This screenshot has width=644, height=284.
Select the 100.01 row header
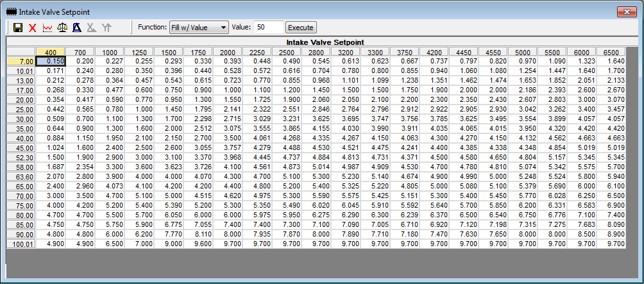[x=21, y=244]
